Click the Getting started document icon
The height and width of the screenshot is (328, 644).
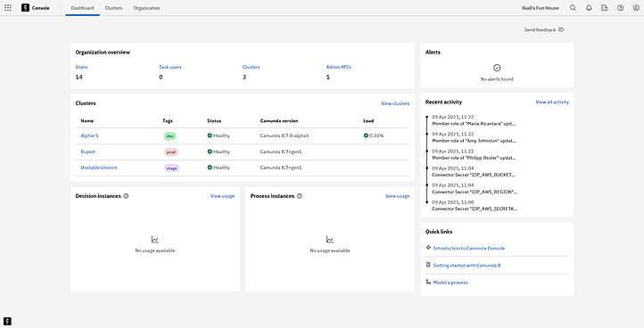[x=428, y=265]
